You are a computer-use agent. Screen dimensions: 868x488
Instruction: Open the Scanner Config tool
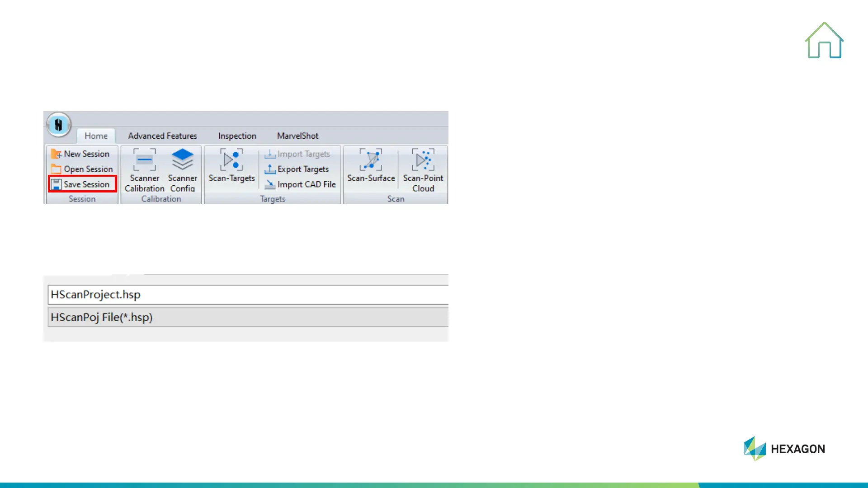tap(183, 170)
